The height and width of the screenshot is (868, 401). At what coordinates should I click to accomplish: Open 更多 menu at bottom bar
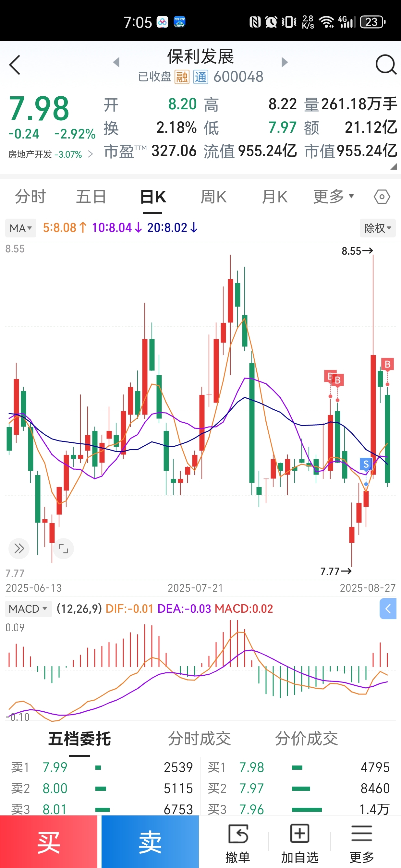point(362,843)
